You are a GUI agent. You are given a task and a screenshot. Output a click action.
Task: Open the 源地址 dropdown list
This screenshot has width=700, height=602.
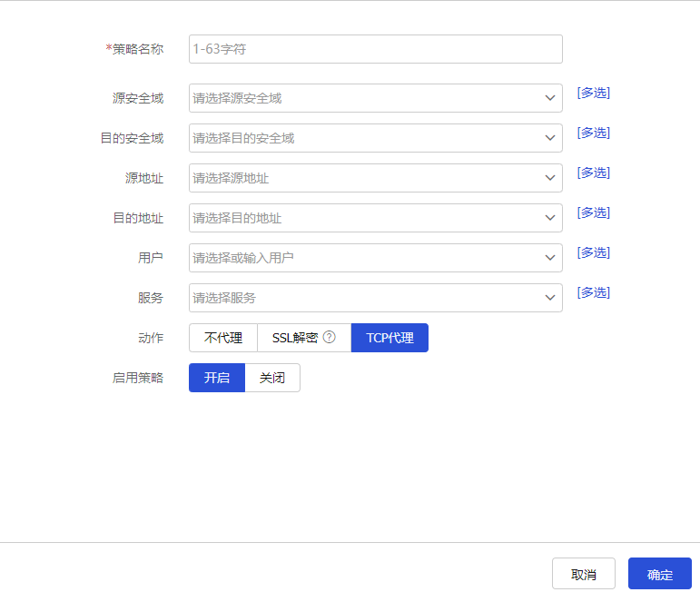[x=375, y=178]
